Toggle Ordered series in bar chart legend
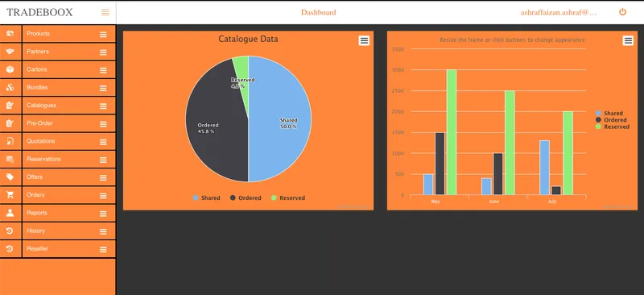Viewport: 644px width, 295px height. click(611, 120)
